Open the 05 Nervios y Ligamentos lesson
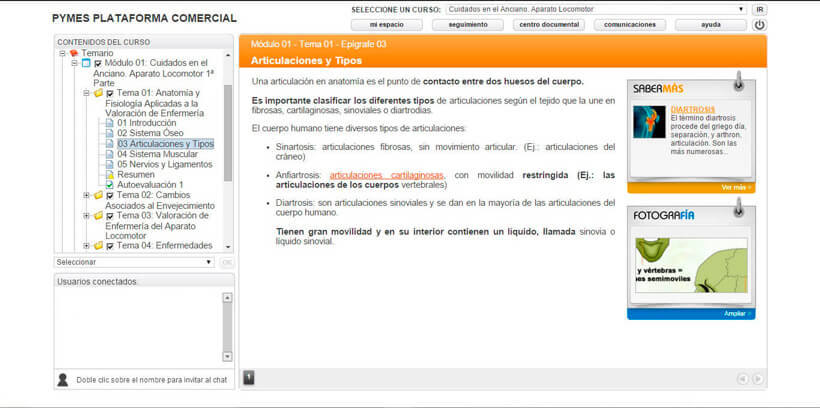 coord(165,164)
